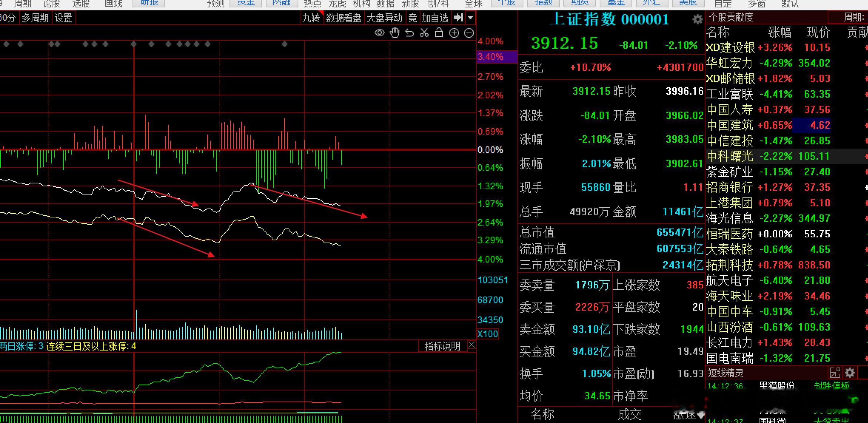Screen dimensions: 868x423
Task: Select the 山西汾酒 stock row
Action: (787, 327)
